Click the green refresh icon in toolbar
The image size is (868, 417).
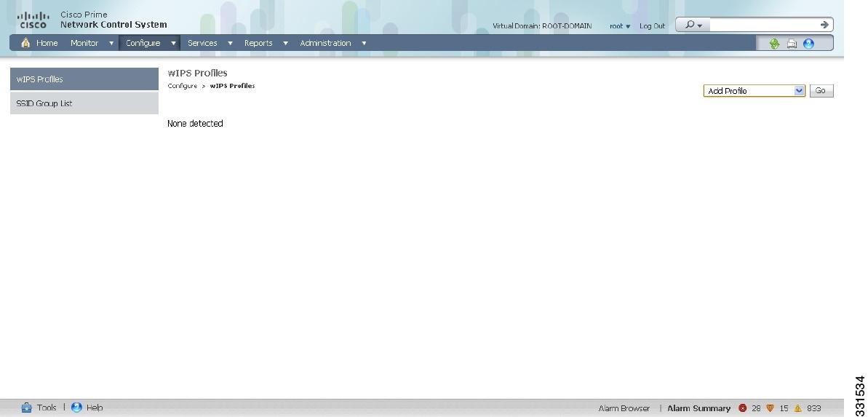tap(774, 44)
